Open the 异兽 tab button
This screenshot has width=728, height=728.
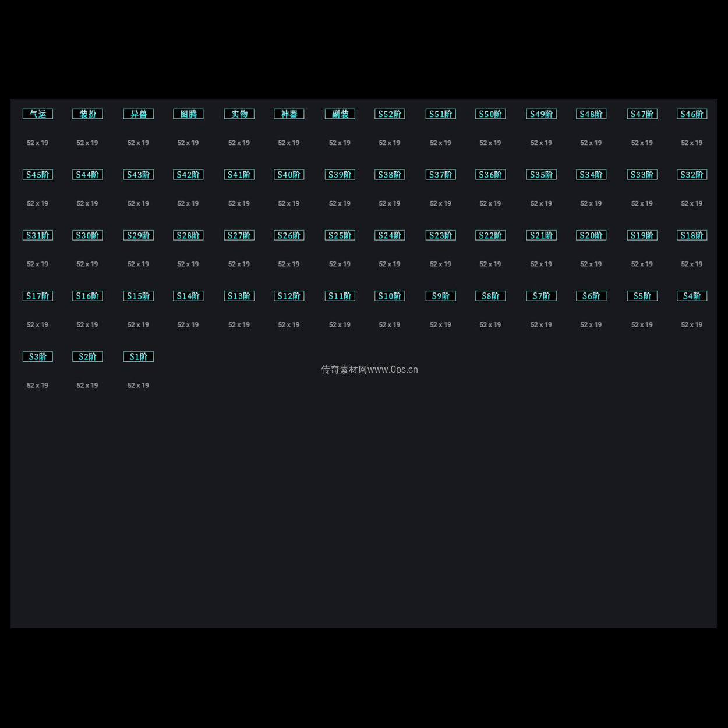point(139,114)
